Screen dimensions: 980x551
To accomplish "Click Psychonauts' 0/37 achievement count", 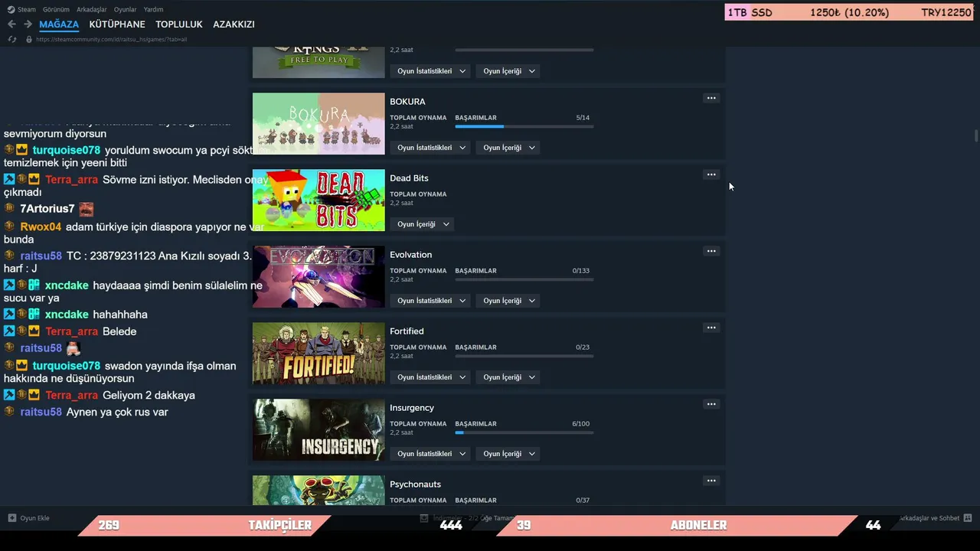I will 583,500.
